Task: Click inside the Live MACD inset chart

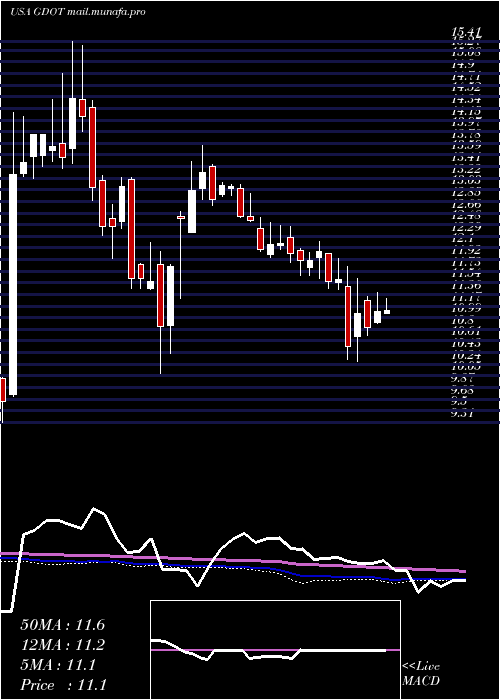Action: (x=275, y=650)
